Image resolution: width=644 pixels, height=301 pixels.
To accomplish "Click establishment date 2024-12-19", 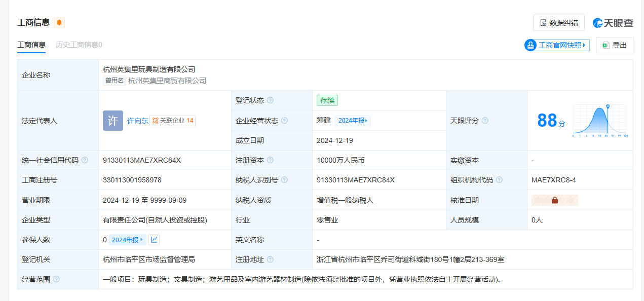I will tap(335, 140).
